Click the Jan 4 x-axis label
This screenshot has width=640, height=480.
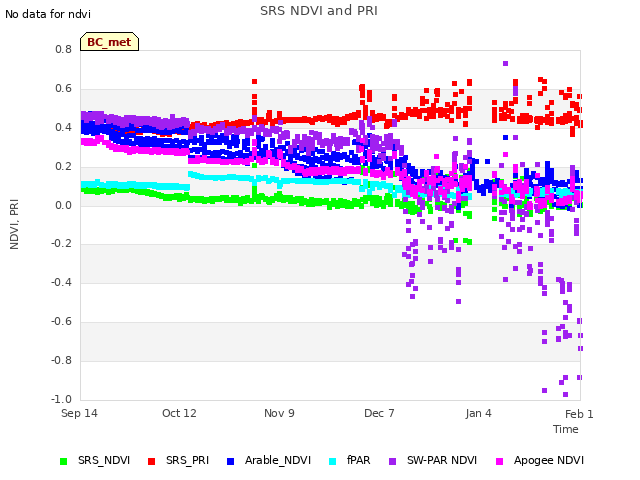478,413
